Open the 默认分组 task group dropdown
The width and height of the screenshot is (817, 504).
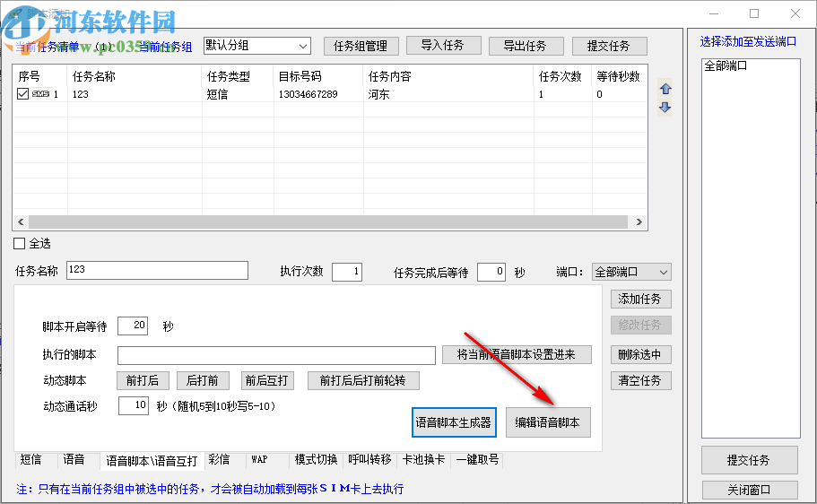pyautogui.click(x=256, y=46)
